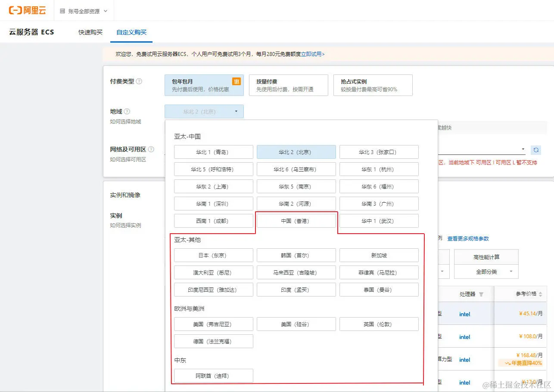Select the 日本（东京） region option
Screen dimensions: 554x392
pos(213,255)
